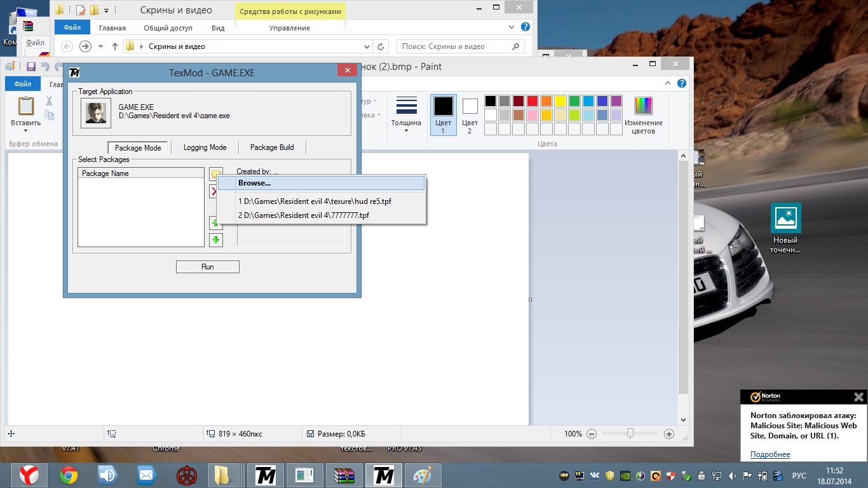Switch to Logging Mode
Image resolution: width=868 pixels, height=488 pixels.
205,147
